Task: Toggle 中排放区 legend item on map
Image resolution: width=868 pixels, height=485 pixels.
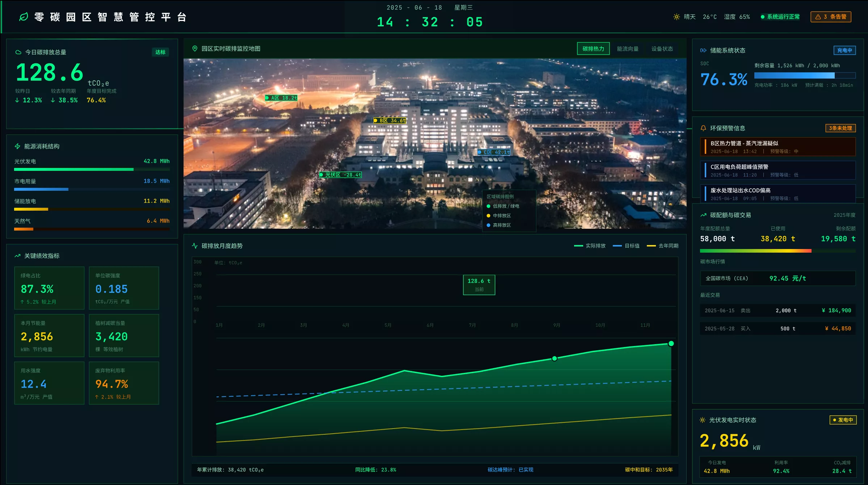Action: tap(499, 215)
